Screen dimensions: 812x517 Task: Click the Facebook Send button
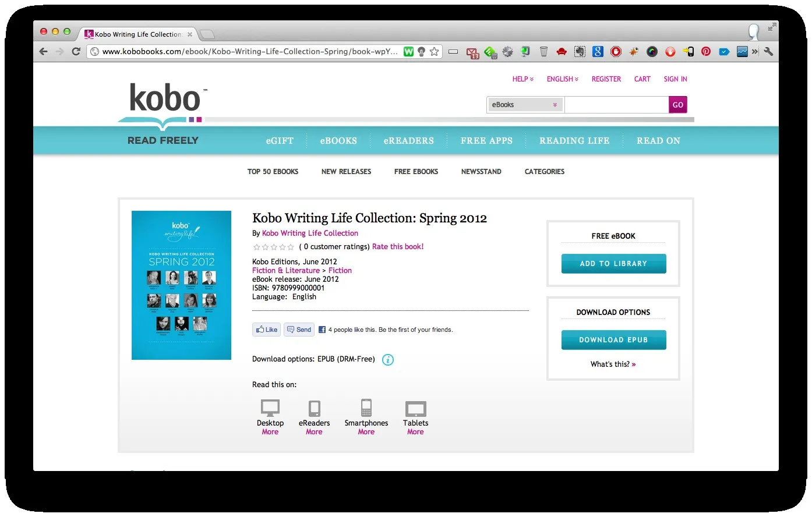299,330
